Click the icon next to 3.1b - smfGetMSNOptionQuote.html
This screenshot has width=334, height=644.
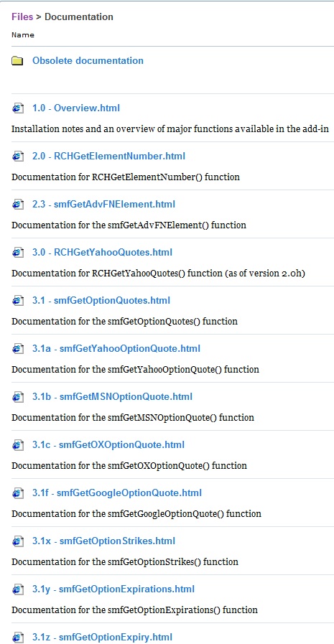(17, 397)
